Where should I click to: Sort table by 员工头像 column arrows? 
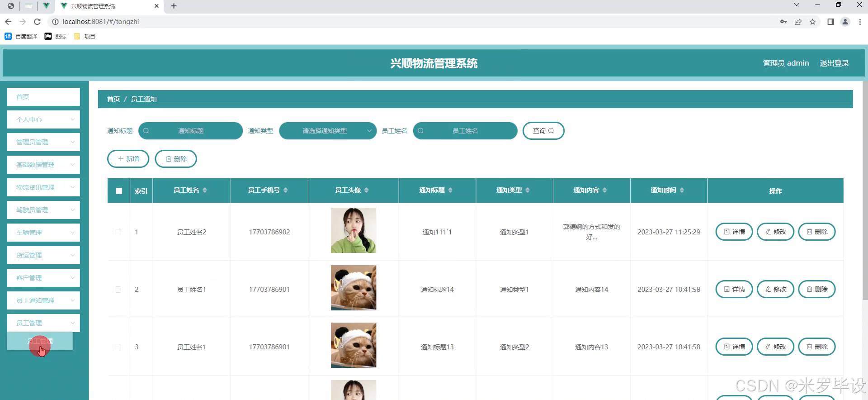tap(367, 190)
